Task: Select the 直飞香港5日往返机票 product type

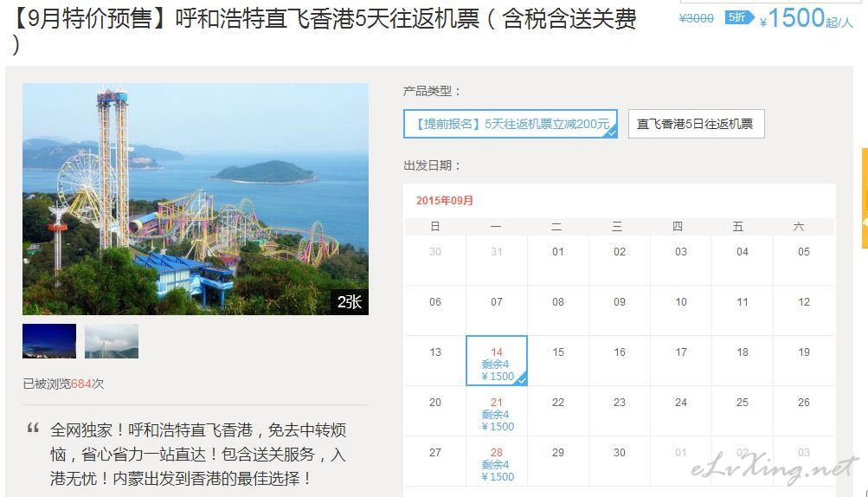Action: point(696,124)
